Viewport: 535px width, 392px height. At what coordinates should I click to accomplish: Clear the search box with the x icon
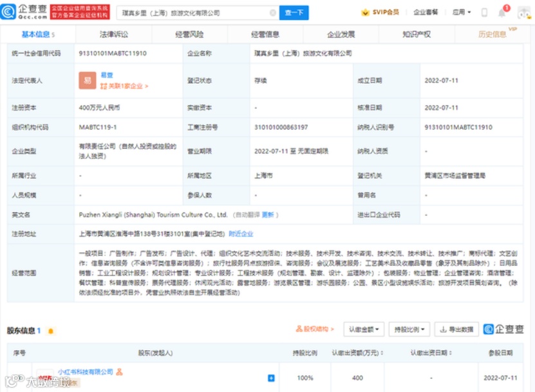(272, 13)
